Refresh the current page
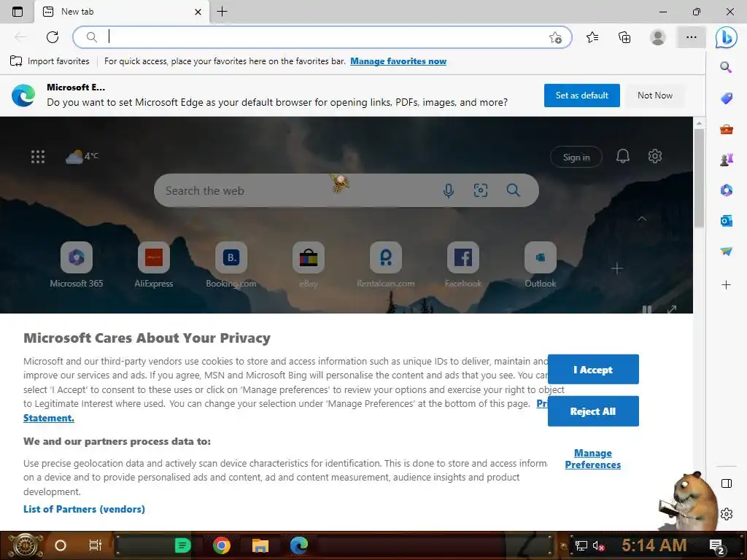 (x=53, y=36)
